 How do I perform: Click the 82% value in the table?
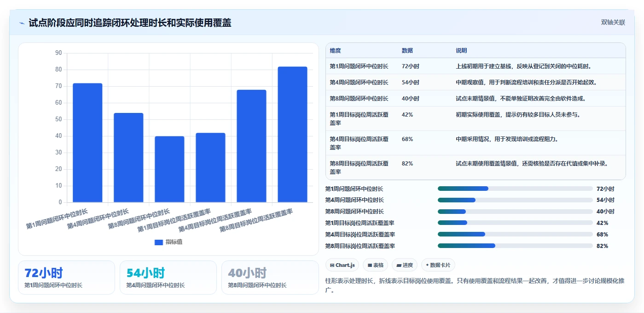[x=407, y=164]
